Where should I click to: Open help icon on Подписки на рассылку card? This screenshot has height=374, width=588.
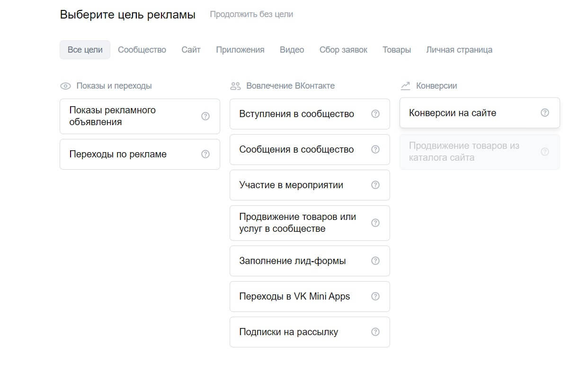click(375, 332)
